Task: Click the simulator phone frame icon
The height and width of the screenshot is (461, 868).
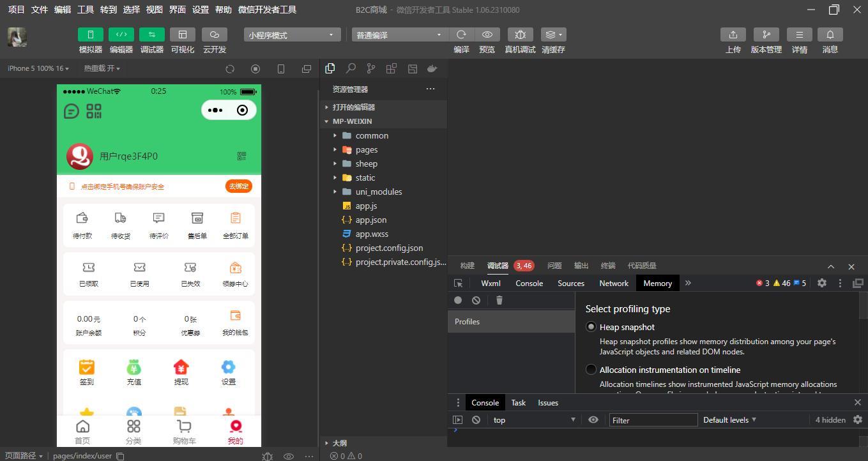Action: click(281, 68)
